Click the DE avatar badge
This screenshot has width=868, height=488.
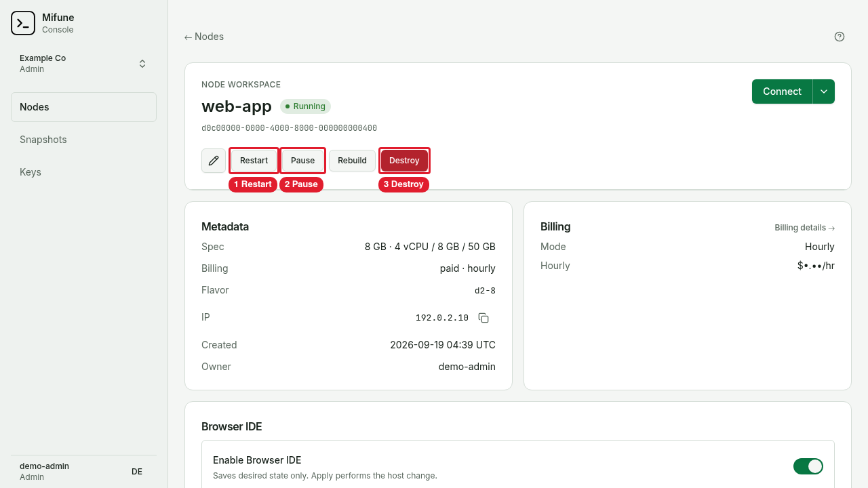137,472
